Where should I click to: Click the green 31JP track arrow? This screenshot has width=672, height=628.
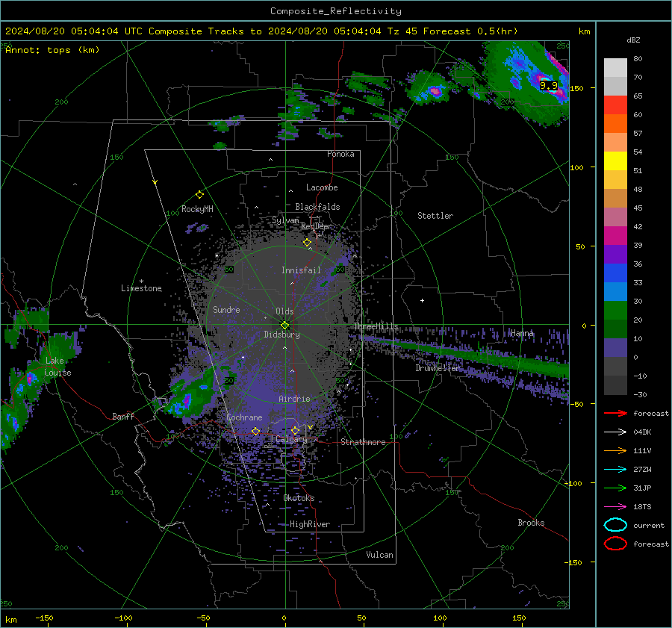pos(615,488)
